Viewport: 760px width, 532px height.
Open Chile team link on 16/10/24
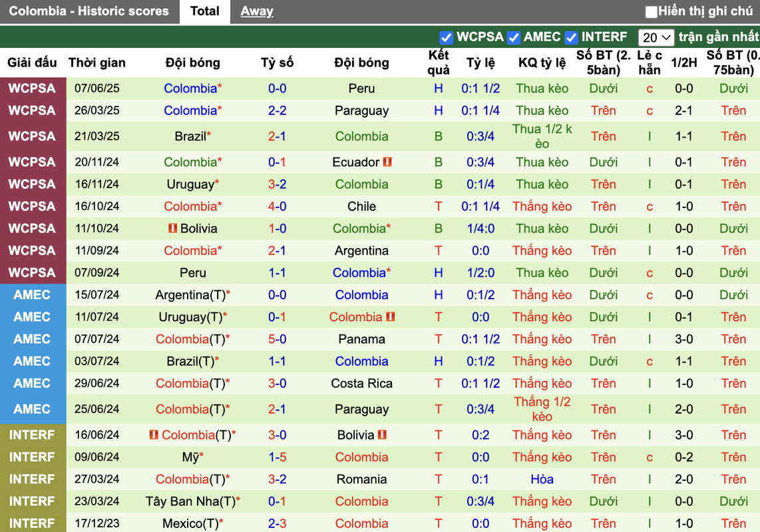361,206
